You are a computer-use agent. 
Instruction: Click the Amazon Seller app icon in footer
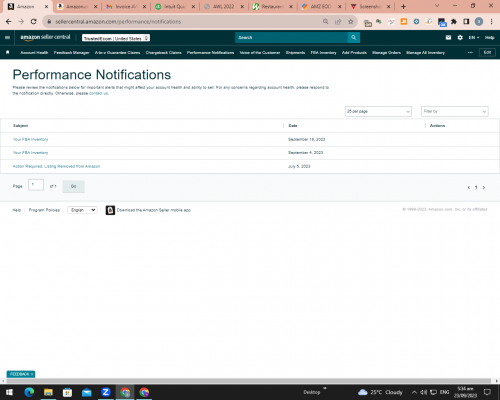click(110, 210)
